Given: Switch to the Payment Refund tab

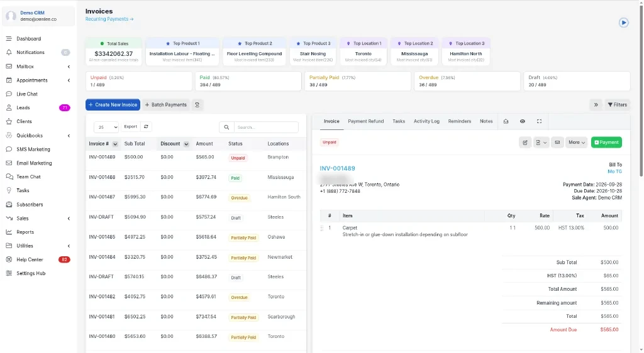Looking at the screenshot, I should tap(365, 121).
